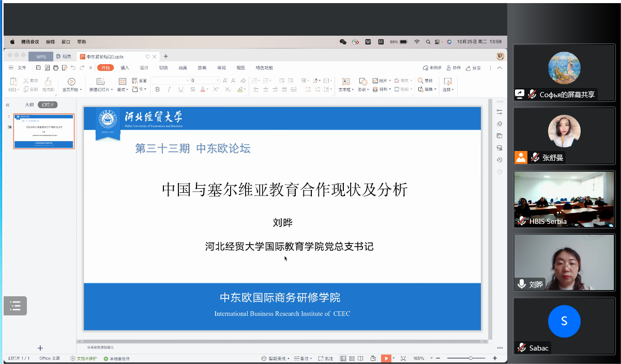Image resolution: width=621 pixels, height=364 pixels.
Task: Click the zoom slider handle in status bar
Action: [x=470, y=358]
